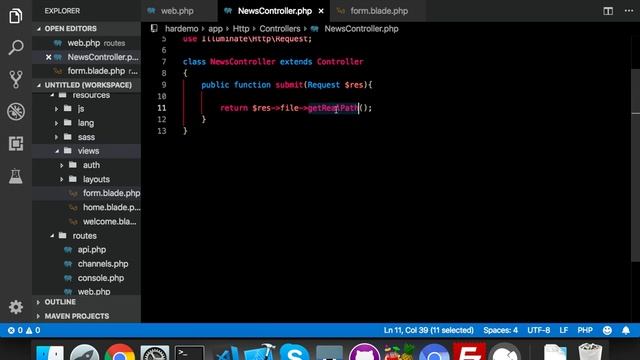
Task: Open web.php in routes folder
Action: [x=94, y=291]
